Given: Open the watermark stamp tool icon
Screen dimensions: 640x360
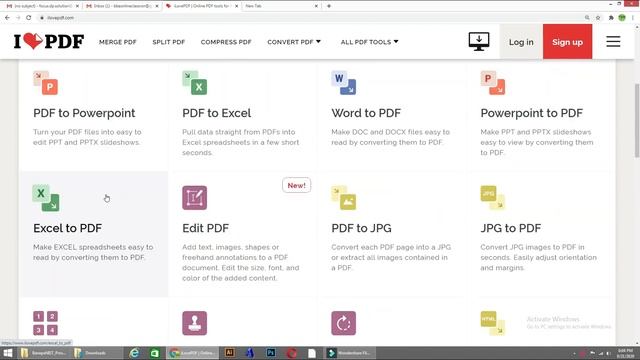Looking at the screenshot, I should (195, 323).
